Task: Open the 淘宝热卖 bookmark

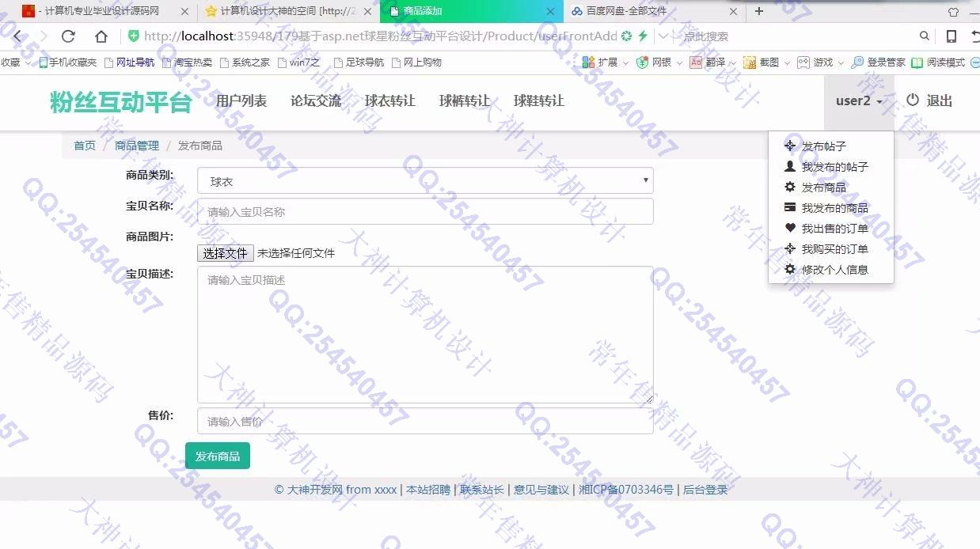Action: click(x=187, y=62)
